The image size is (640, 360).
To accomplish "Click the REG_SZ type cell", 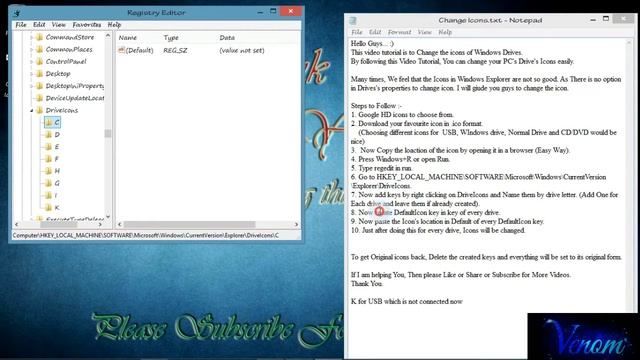I will 175,50.
